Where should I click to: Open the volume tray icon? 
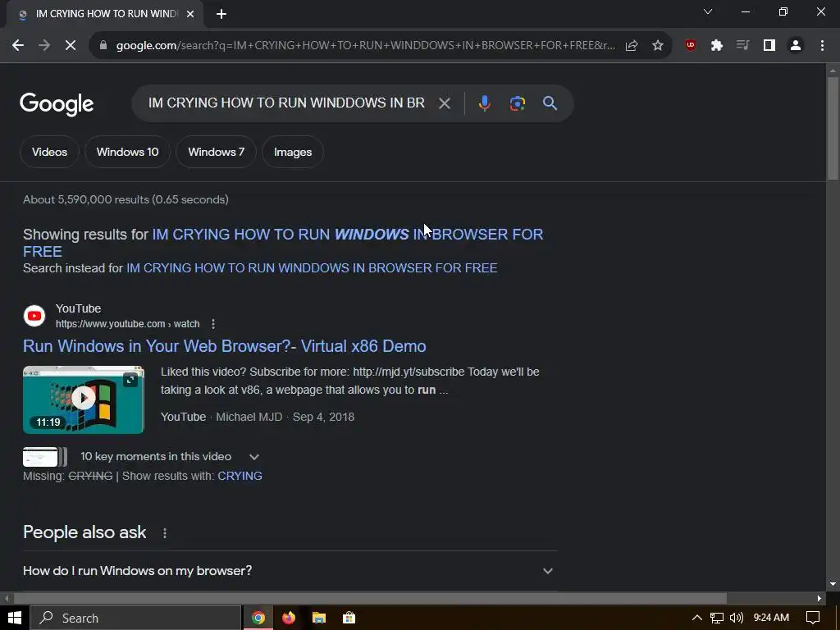(737, 618)
